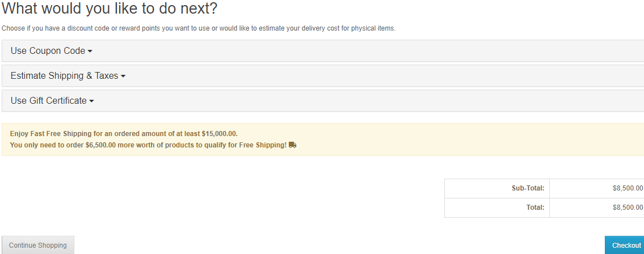Screen dimensions: 644x254
Task: Click the word 'Free Shipping!' beside the truck
Action: [x=263, y=145]
